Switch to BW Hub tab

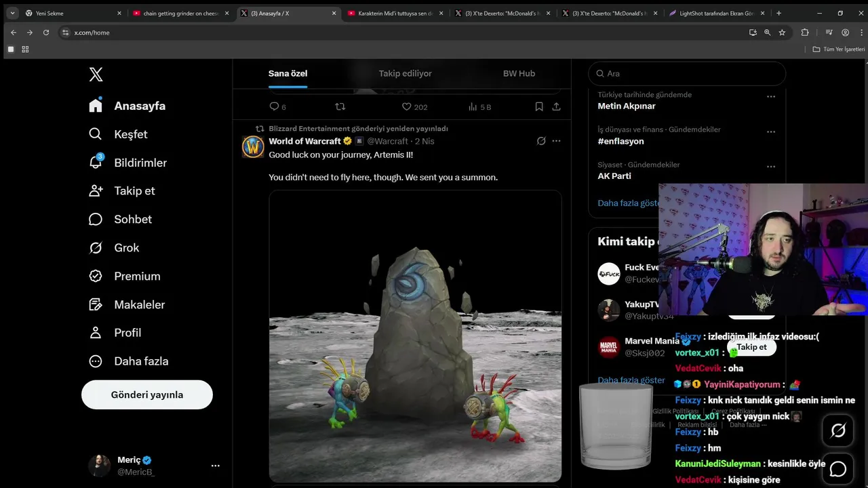point(519,73)
